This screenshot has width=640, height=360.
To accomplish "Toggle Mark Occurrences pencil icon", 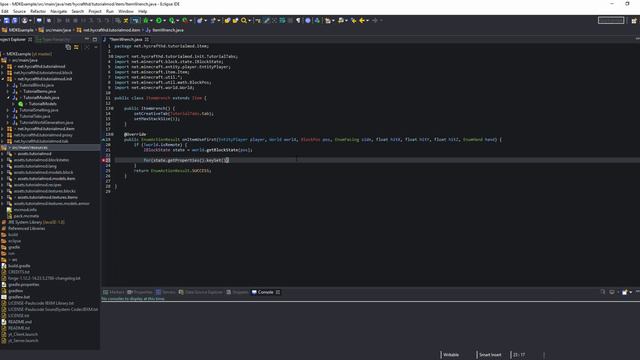I will (267, 20).
